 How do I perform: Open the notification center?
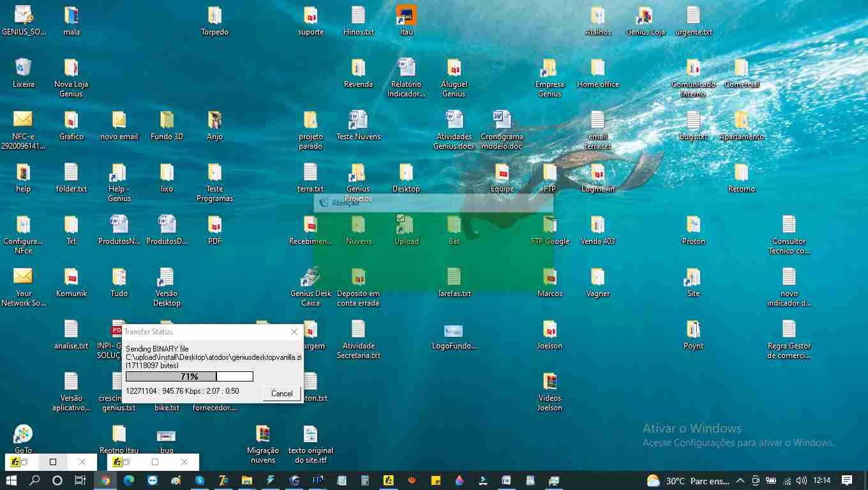[847, 480]
